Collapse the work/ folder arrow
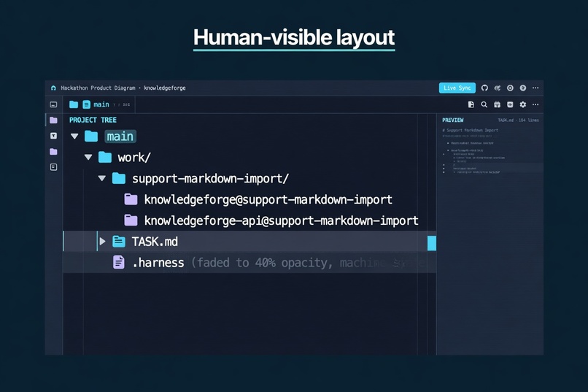This screenshot has width=588, height=392. pos(88,157)
